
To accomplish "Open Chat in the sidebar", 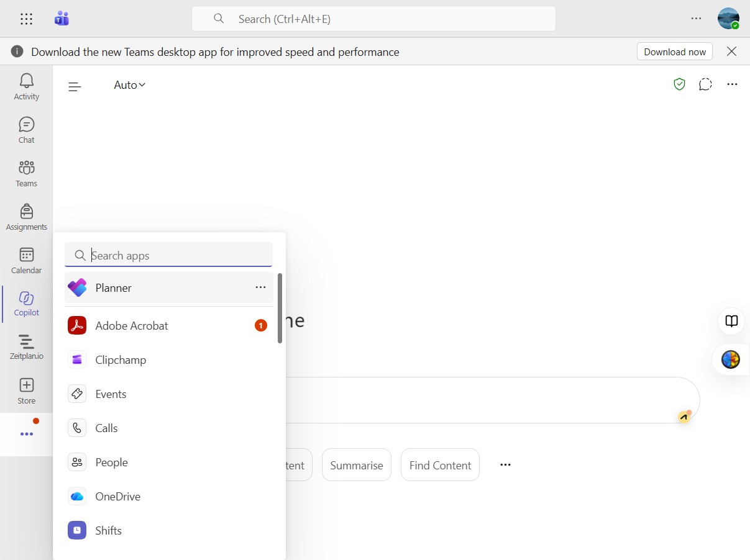I will click(26, 130).
